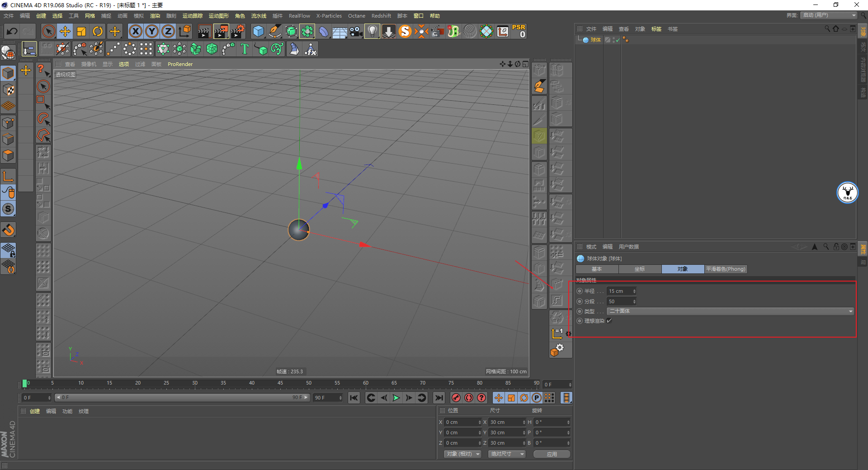
Task: Add a Light object
Action: tap(372, 31)
